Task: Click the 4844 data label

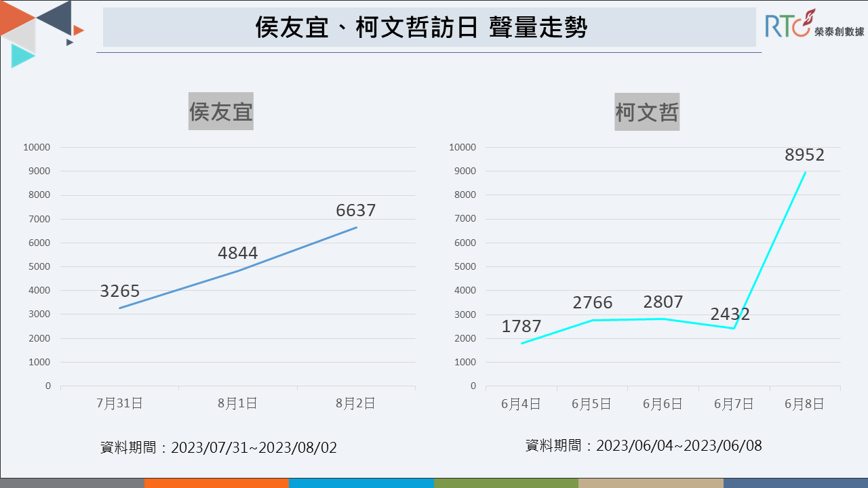Action: [x=238, y=253]
